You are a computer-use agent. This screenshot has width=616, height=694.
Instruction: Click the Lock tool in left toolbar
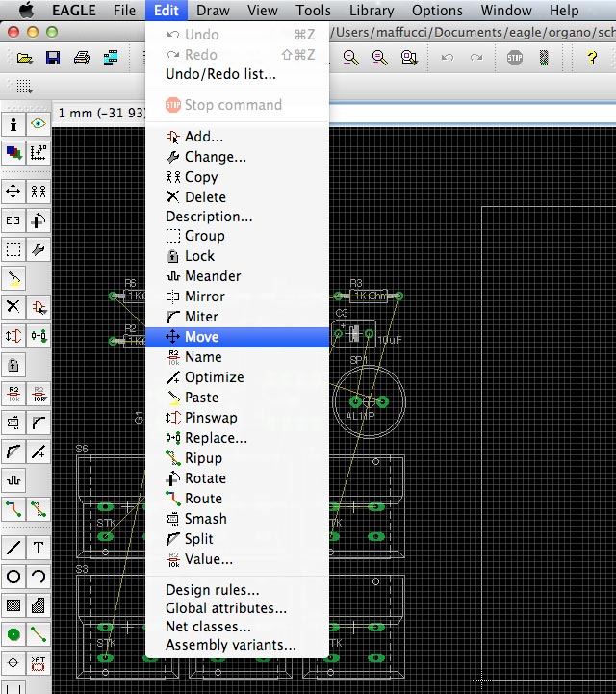(13, 366)
